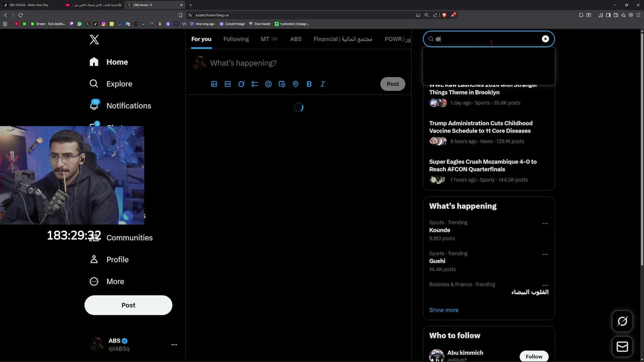Switch to the YouTube browser tab

tap(93, 5)
